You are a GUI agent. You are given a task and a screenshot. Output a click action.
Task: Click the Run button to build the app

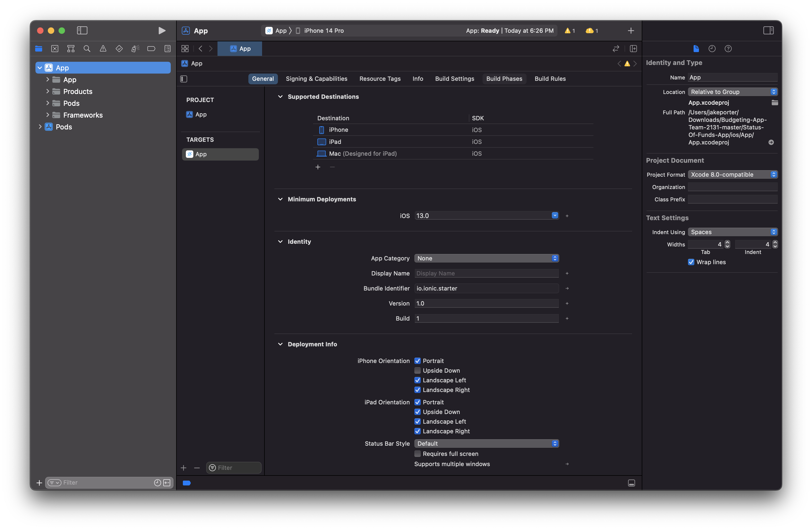pos(162,30)
